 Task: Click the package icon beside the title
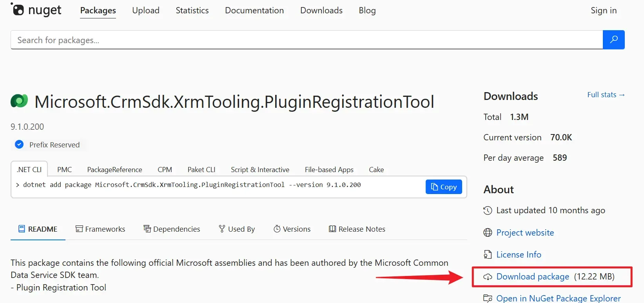[19, 101]
